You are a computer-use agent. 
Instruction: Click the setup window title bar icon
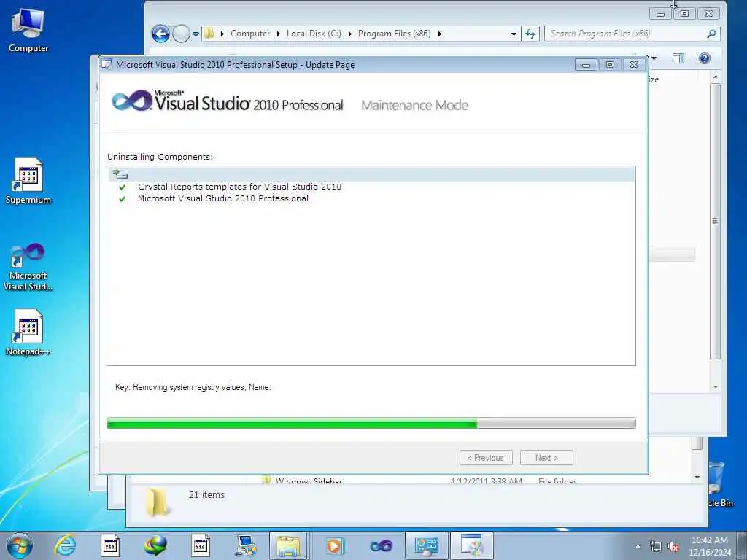[x=107, y=65]
